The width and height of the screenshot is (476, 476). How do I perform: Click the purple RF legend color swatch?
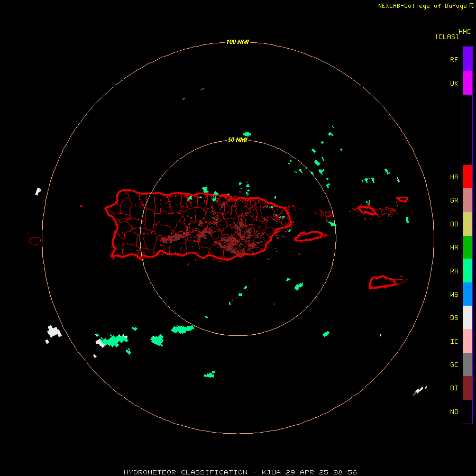click(x=467, y=59)
